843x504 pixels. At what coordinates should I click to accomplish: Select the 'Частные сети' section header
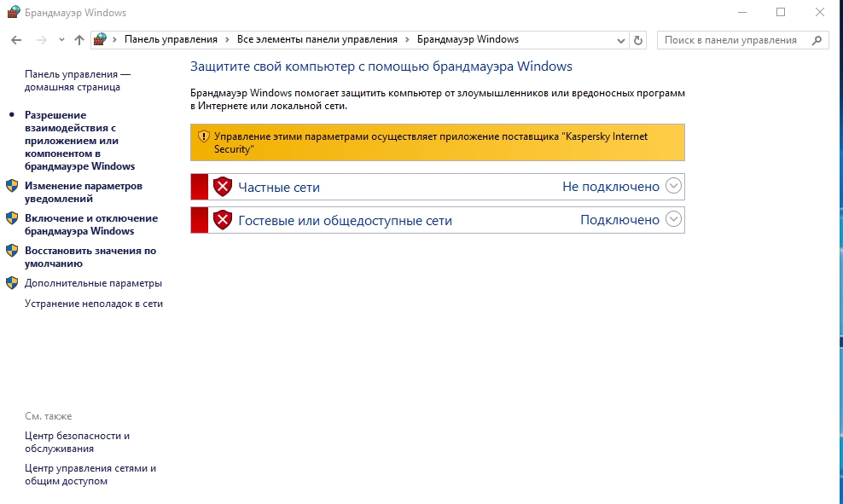[x=279, y=187]
